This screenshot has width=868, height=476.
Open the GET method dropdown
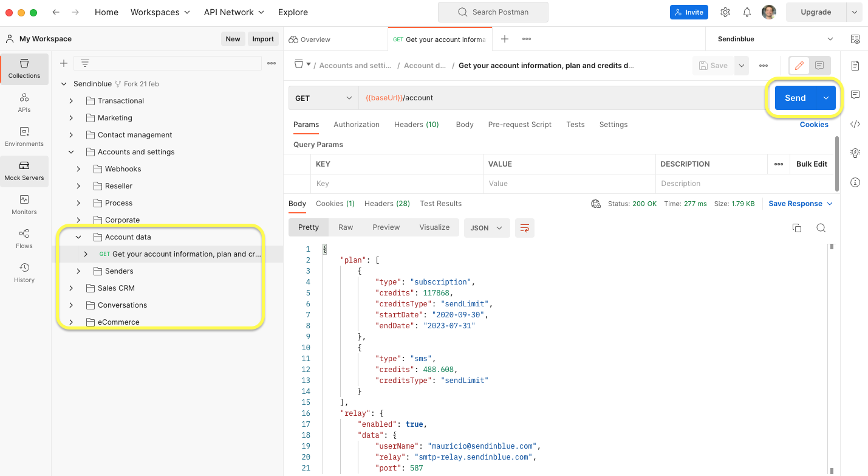pos(323,98)
